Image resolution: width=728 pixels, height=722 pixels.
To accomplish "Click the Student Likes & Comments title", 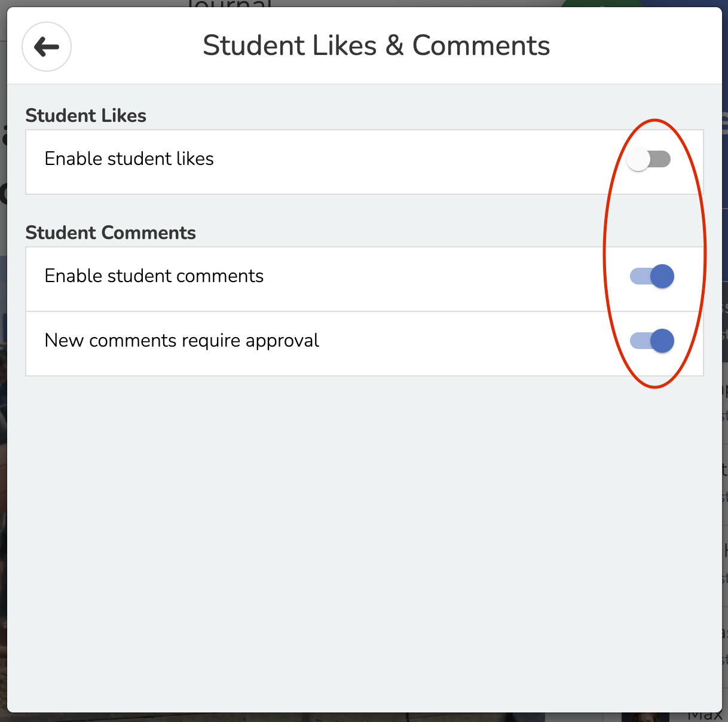I will [x=377, y=45].
